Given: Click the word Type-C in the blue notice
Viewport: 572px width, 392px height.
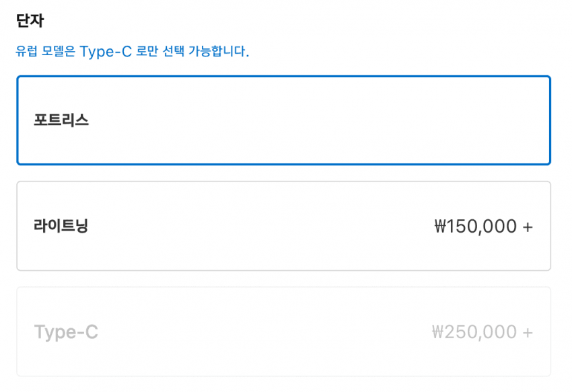Looking at the screenshot, I should [106, 52].
